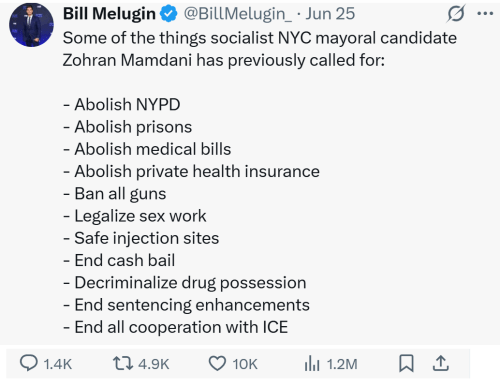Screen dimensions: 500x387
Task: Click the 1.2M views count
Action: tap(342, 364)
